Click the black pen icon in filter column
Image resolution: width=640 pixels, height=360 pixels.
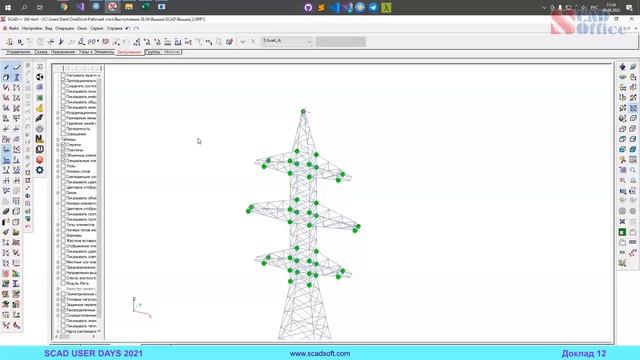click(x=40, y=118)
